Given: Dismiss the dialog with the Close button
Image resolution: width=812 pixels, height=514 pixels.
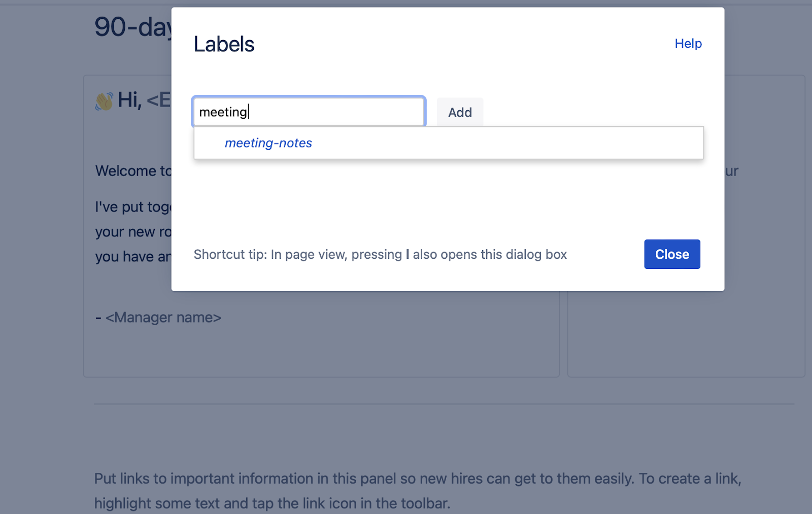Looking at the screenshot, I should tap(671, 254).
